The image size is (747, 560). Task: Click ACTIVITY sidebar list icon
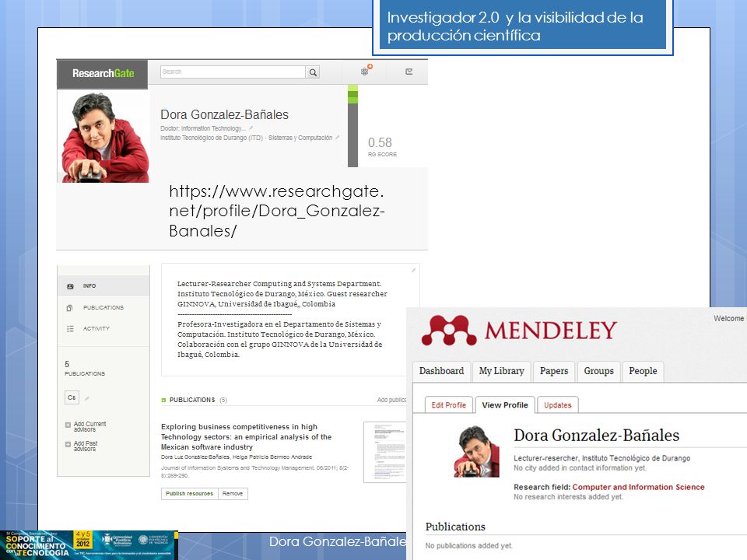click(x=70, y=328)
